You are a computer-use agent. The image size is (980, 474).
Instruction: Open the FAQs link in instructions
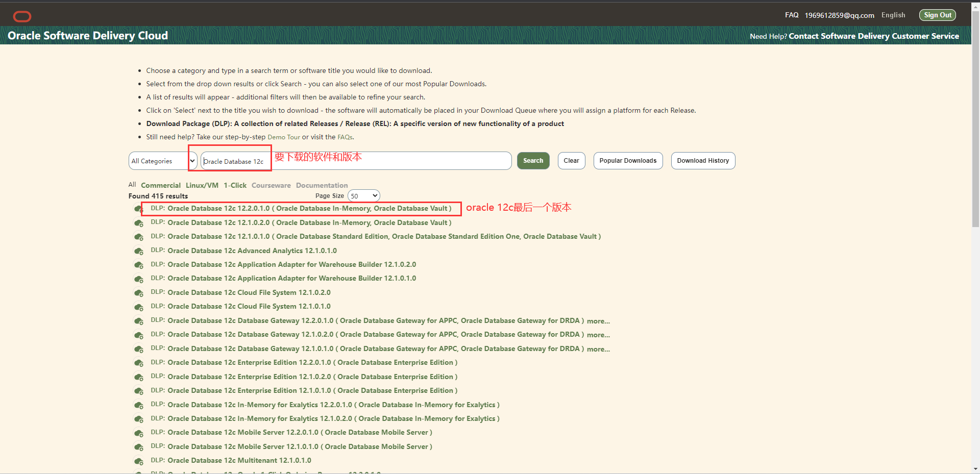[x=345, y=137]
